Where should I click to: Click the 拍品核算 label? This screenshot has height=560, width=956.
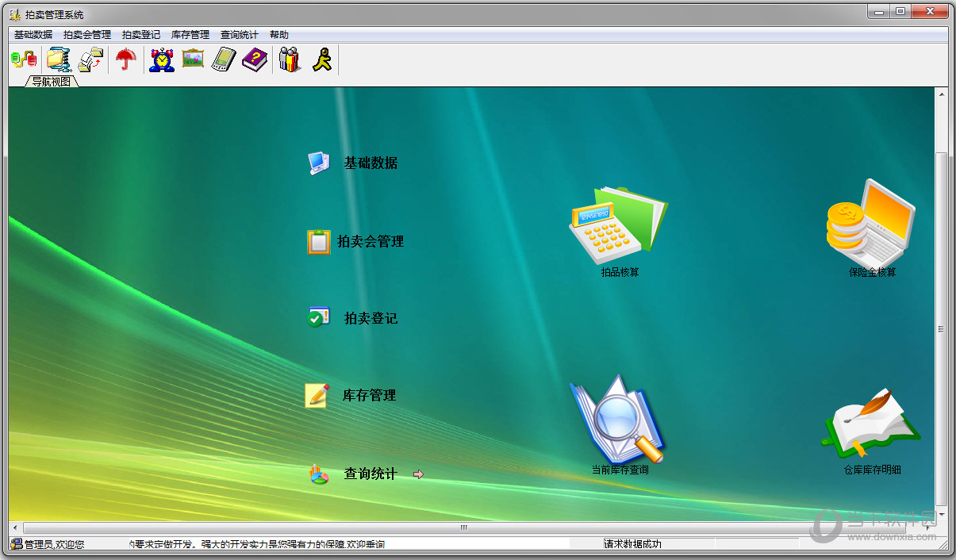pyautogui.click(x=620, y=273)
